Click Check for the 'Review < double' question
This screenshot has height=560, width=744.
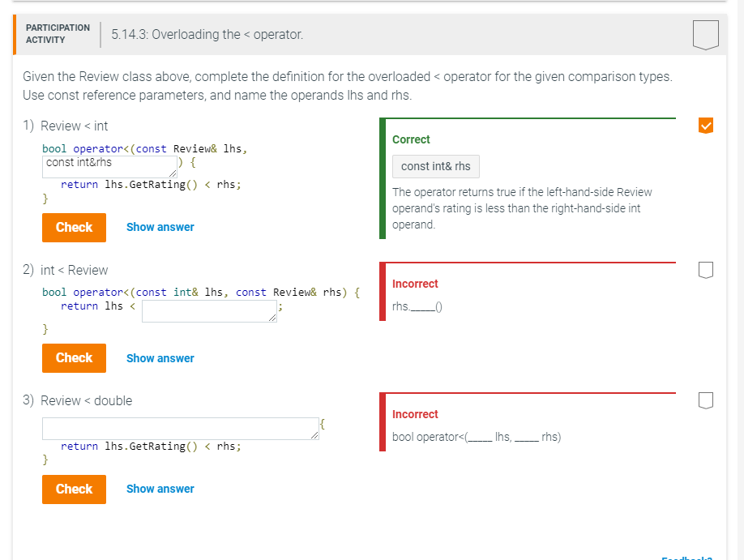pyautogui.click(x=74, y=489)
